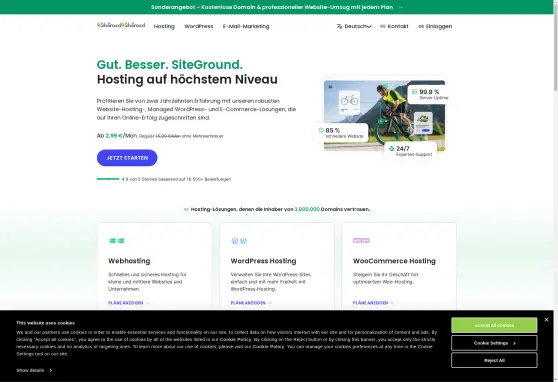558x382 pixels.
Task: Expand the Deutsch language dropdown
Action: pos(357,26)
